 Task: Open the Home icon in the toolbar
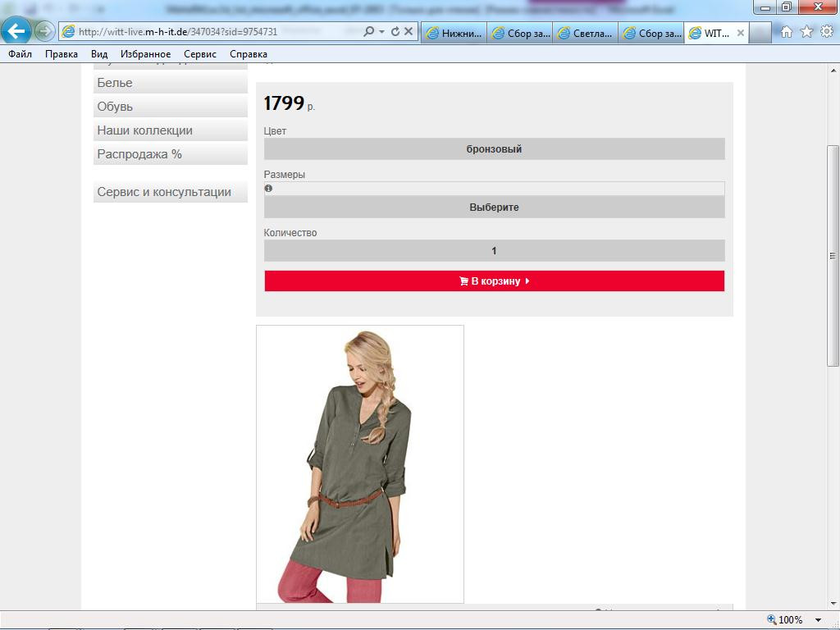tap(787, 32)
